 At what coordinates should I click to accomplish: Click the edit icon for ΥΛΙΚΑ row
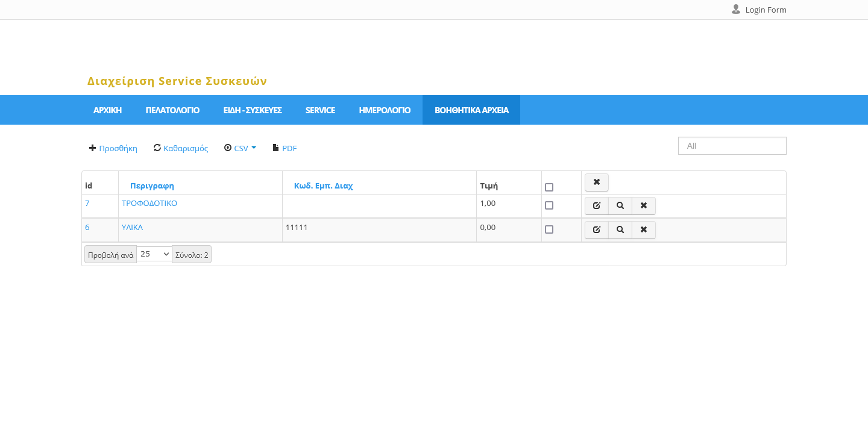pyautogui.click(x=597, y=230)
